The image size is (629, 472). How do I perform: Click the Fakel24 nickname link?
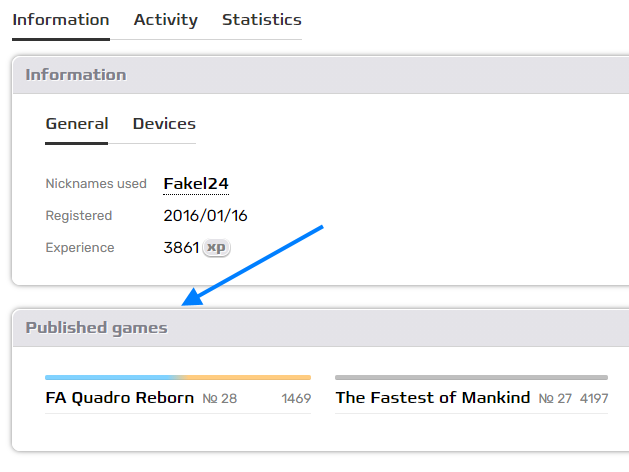coord(196,183)
